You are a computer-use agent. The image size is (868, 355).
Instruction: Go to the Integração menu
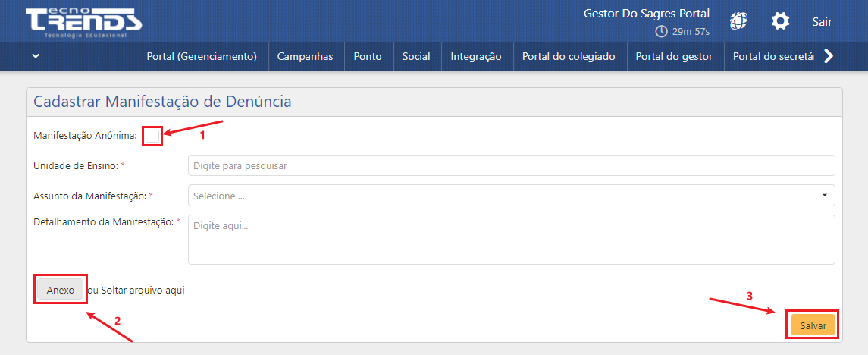coord(476,56)
